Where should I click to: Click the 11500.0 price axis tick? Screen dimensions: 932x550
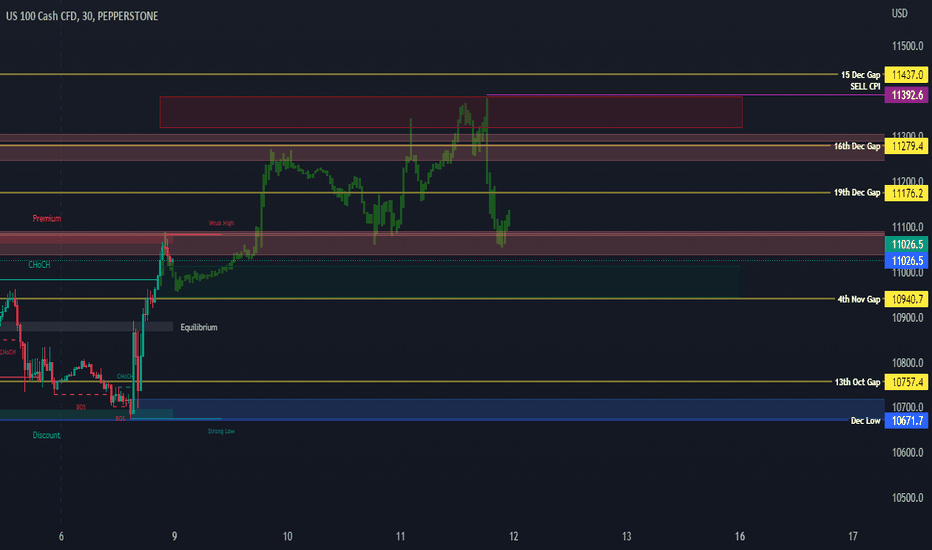(x=907, y=46)
